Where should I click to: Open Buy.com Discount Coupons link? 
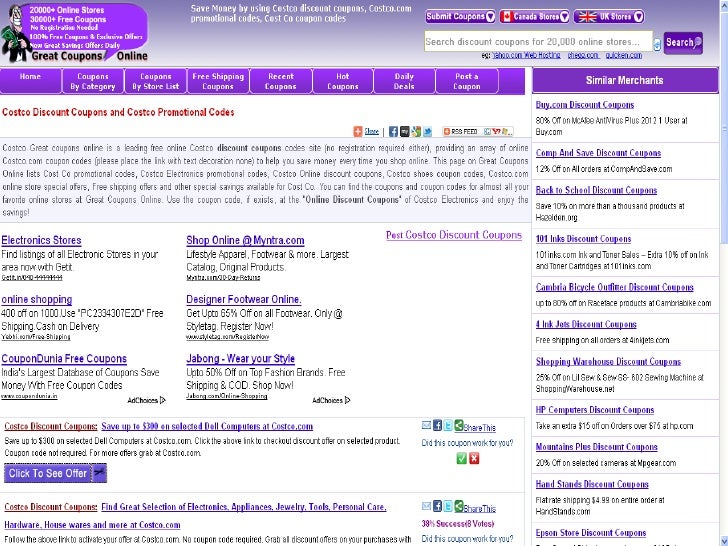pyautogui.click(x=585, y=105)
